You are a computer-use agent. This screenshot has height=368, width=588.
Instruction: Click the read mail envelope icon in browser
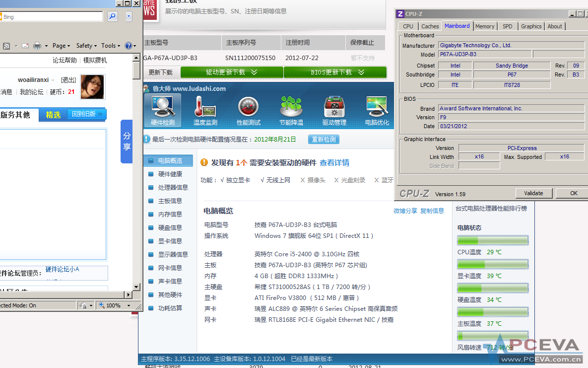(x=25, y=46)
